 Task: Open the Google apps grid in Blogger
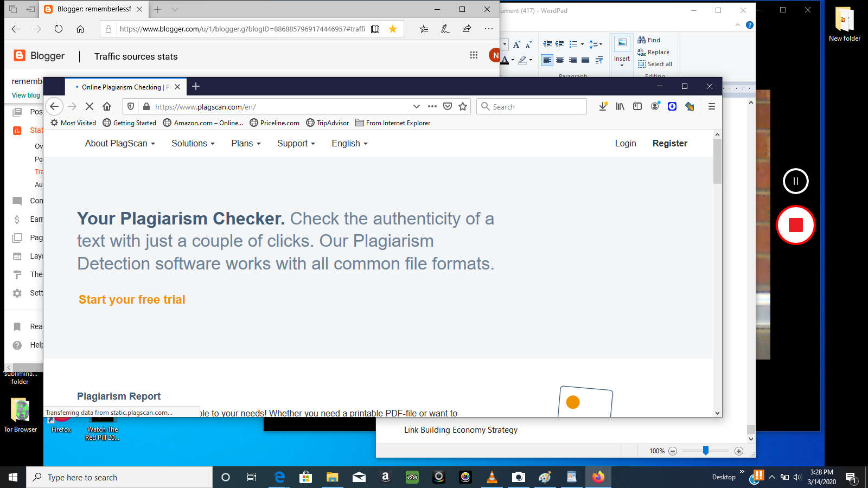click(x=474, y=55)
